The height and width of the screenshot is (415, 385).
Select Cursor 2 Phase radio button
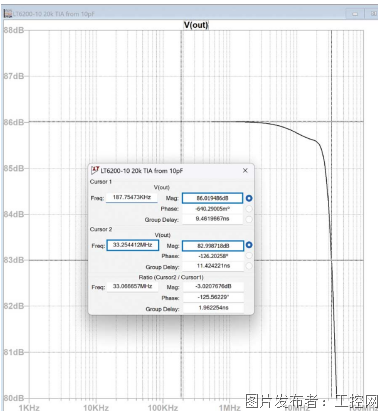click(249, 256)
